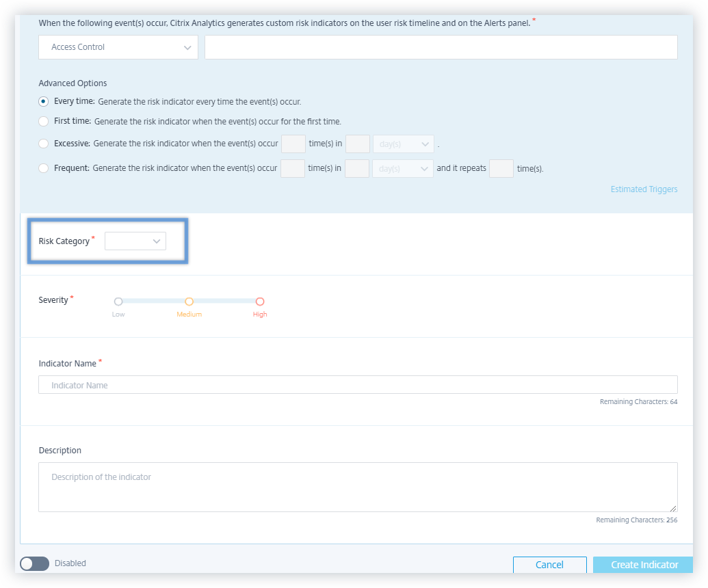Open the Estimated Triggers link
708x588 pixels.
(644, 189)
